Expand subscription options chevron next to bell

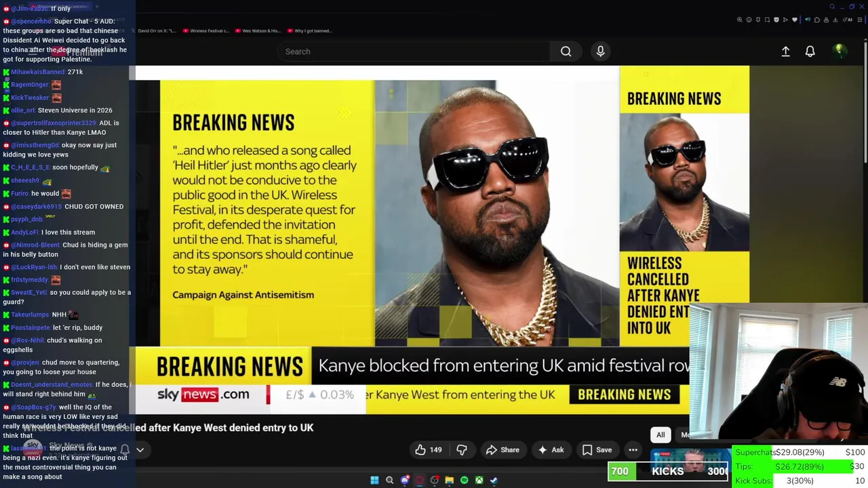(140, 449)
